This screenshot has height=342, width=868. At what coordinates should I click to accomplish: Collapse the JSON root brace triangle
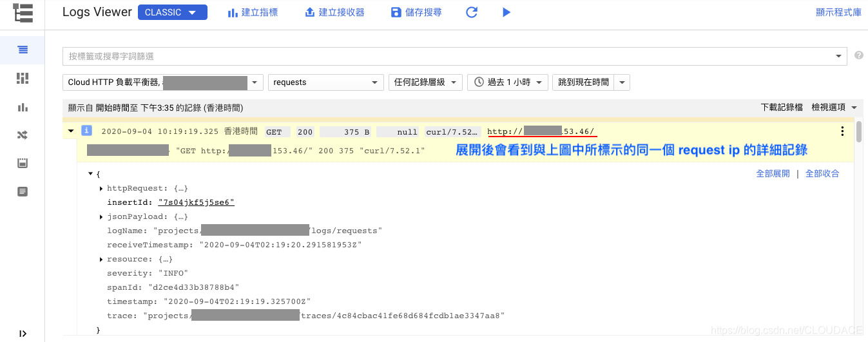pos(91,174)
